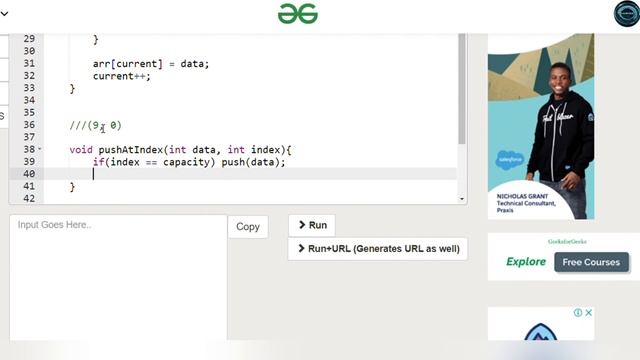Click the Explore link in the ad banner
640x360 pixels.
click(526, 262)
